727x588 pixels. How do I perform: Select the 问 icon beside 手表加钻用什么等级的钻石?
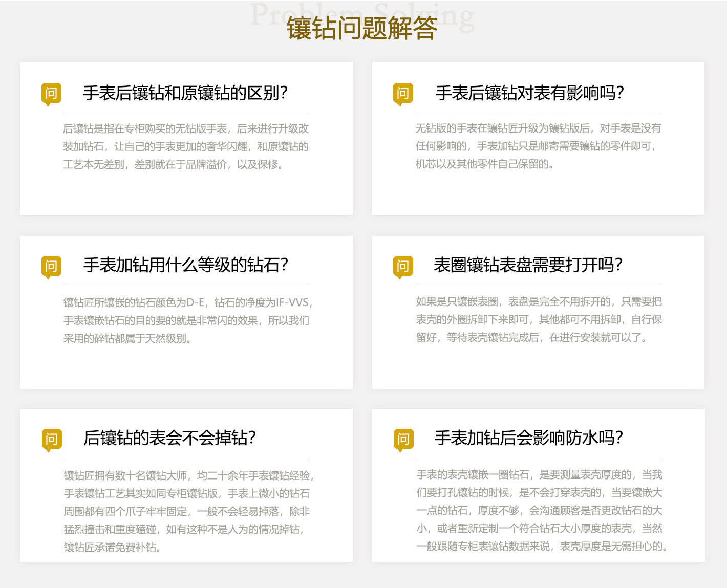(51, 267)
